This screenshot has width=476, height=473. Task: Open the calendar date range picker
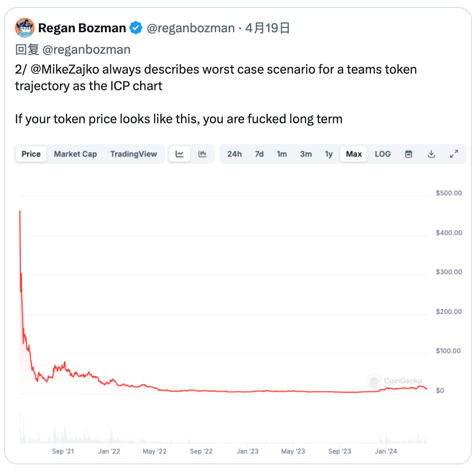408,153
